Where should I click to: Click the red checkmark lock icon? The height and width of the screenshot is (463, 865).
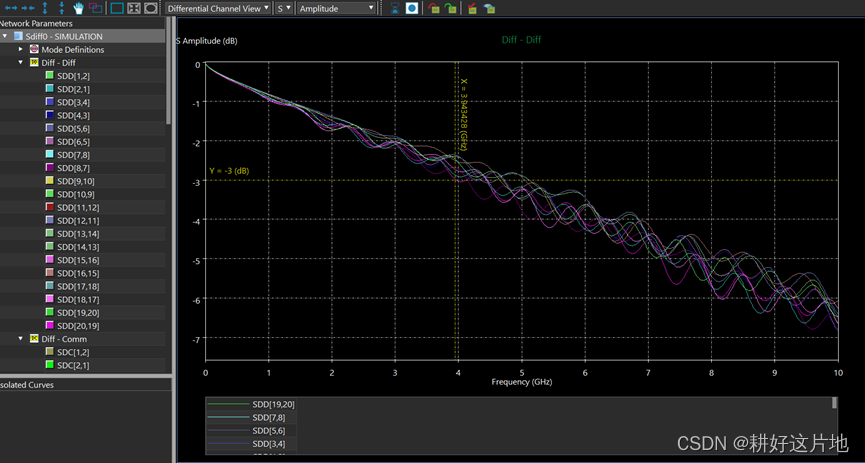click(472, 8)
